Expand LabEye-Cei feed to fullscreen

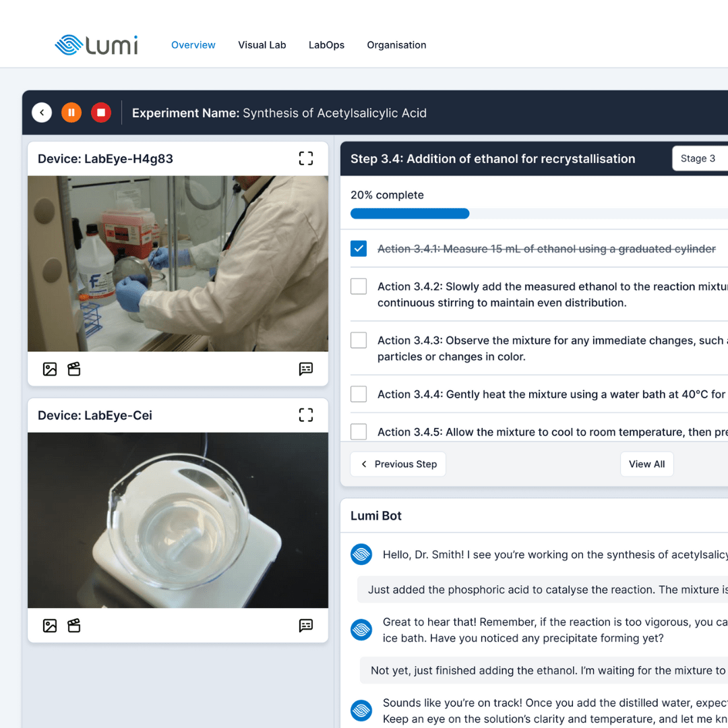point(305,415)
